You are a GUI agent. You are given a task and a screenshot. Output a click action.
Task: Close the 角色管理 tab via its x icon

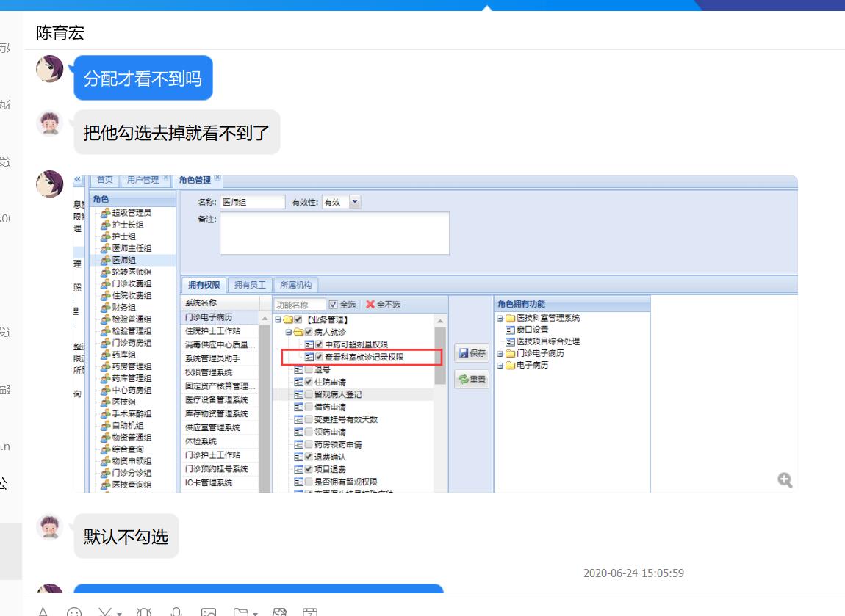coord(217,178)
